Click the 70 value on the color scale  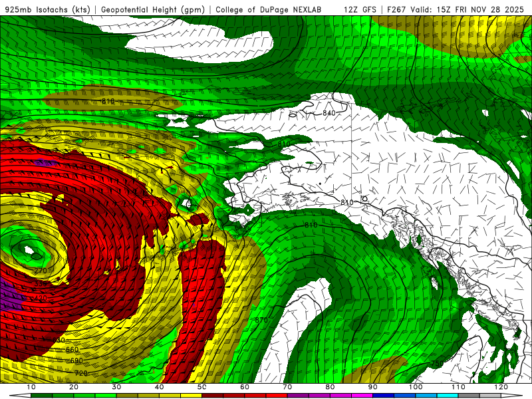click(x=287, y=387)
